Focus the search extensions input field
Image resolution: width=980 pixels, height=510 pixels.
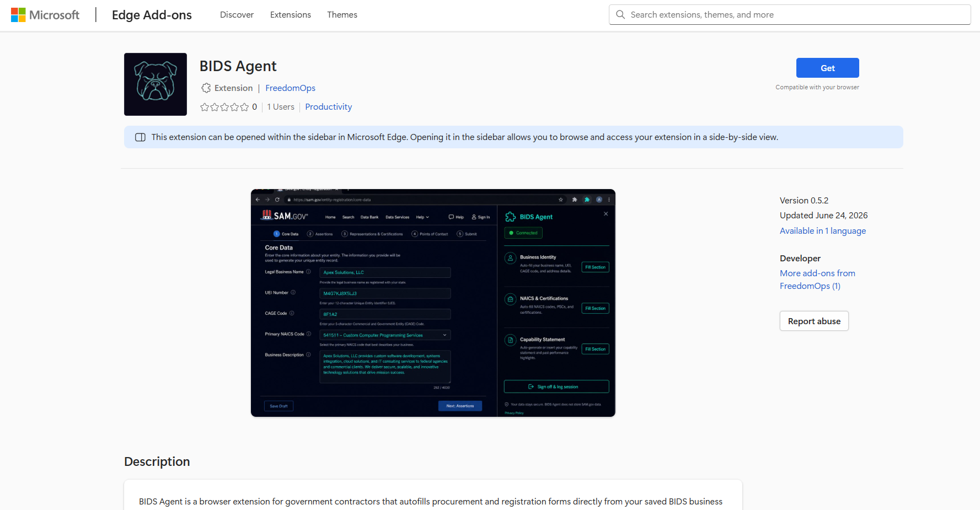pos(790,15)
